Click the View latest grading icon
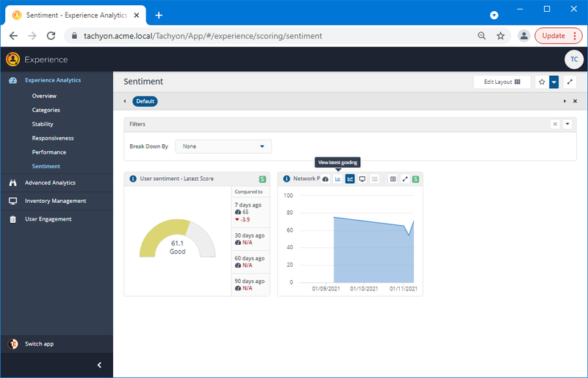This screenshot has height=378, width=588. (338, 179)
